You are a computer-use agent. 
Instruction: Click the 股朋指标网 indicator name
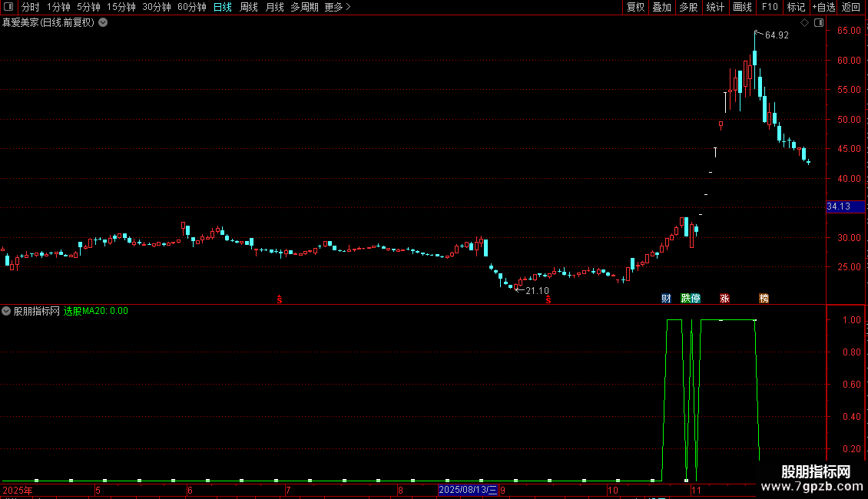[37, 311]
